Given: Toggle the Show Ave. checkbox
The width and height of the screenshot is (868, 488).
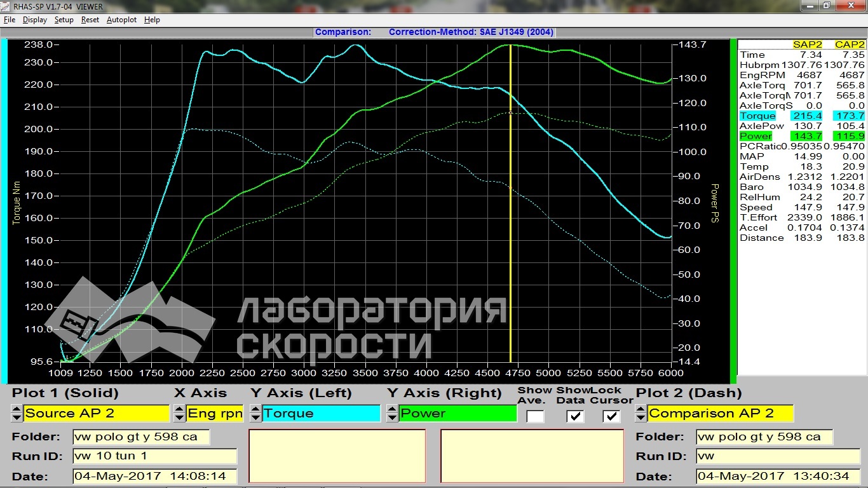Looking at the screenshot, I should coord(535,417).
